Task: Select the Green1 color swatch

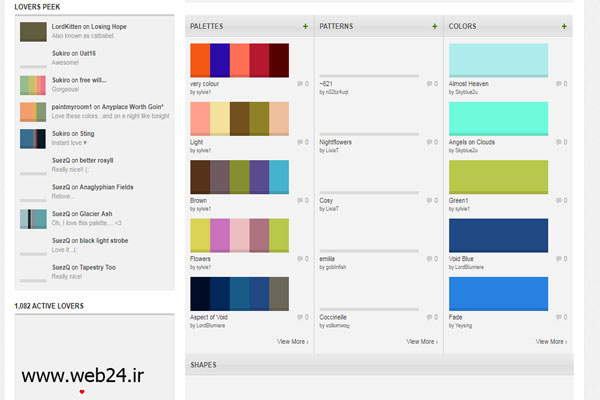Action: [498, 177]
